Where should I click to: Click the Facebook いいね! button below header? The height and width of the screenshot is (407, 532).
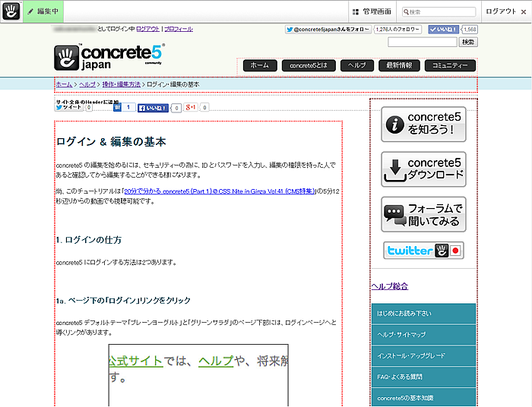coord(153,108)
